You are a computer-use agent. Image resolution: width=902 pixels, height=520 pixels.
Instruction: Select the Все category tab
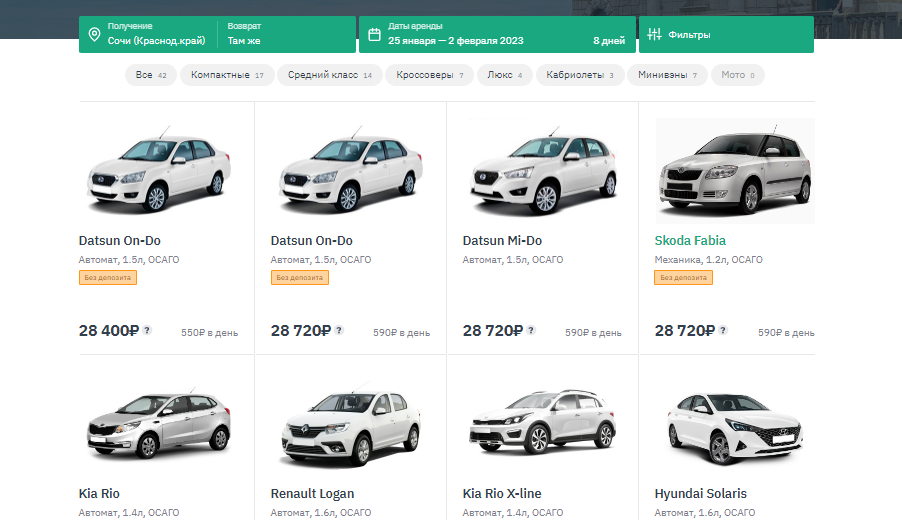(150, 75)
